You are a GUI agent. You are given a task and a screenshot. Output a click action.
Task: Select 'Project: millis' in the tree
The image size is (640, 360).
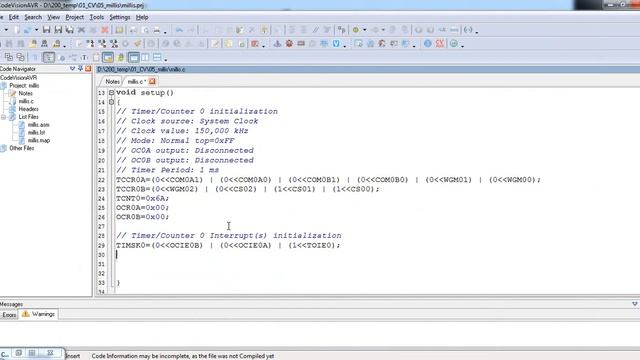pos(24,86)
